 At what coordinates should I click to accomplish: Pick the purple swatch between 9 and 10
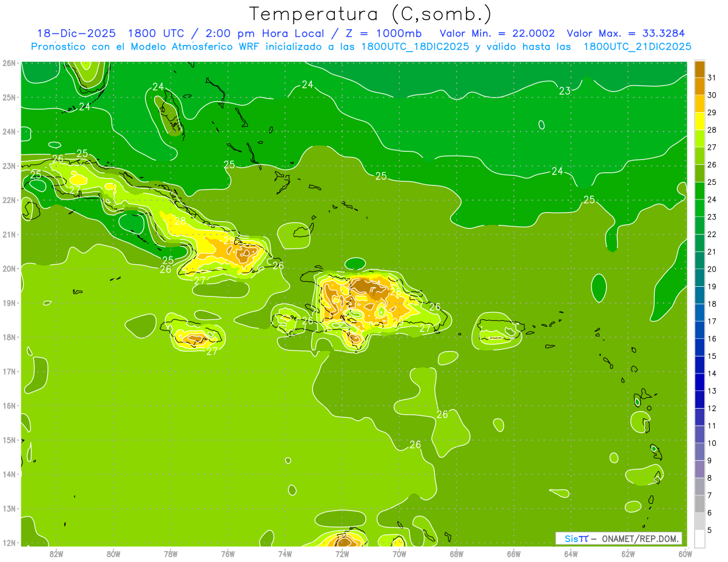pyautogui.click(x=699, y=452)
